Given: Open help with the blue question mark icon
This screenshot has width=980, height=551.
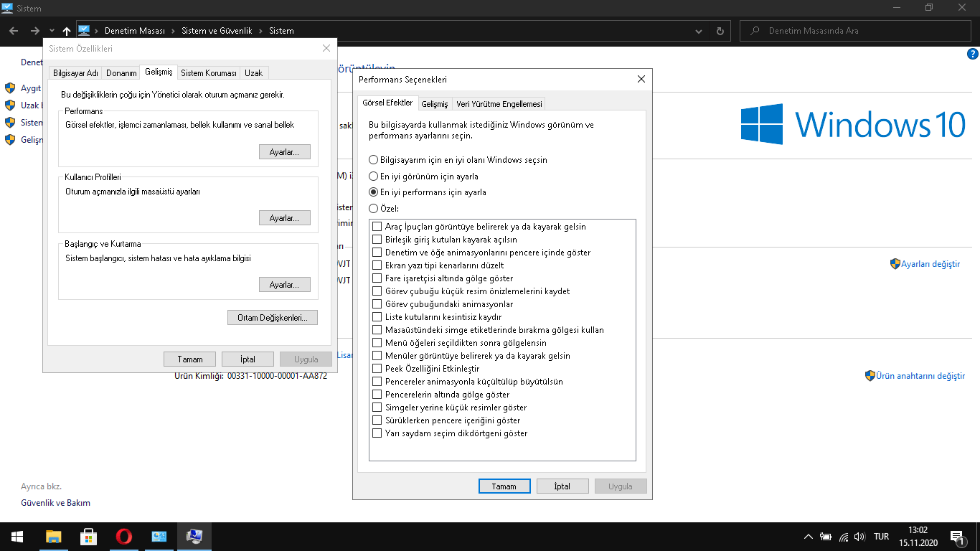Looking at the screenshot, I should 974,54.
